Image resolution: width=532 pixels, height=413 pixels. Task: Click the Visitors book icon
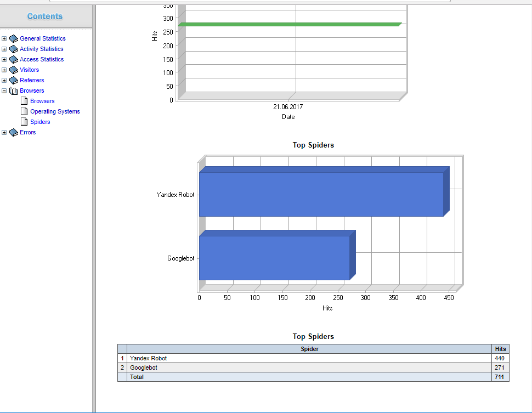click(14, 70)
